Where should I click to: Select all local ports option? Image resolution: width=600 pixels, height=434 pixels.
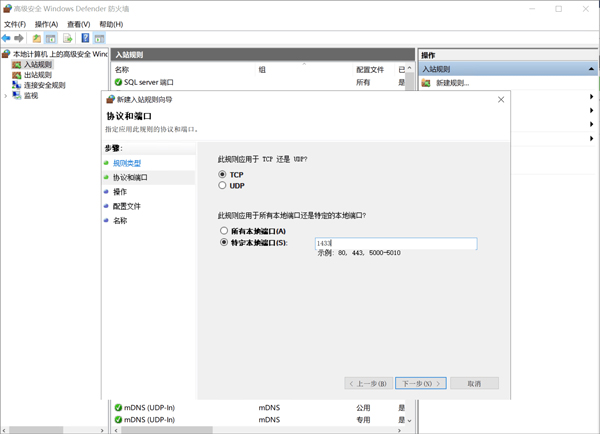tap(224, 231)
